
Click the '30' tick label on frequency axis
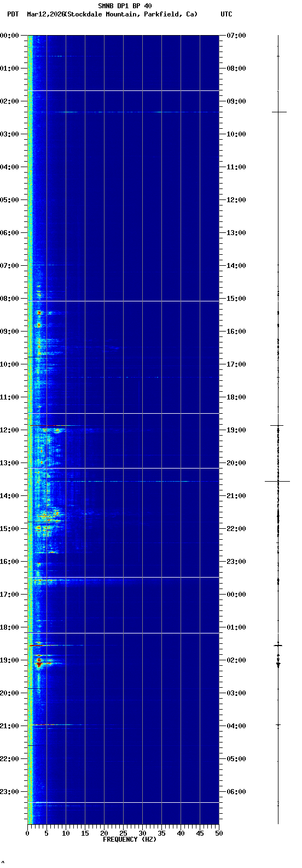pos(142,833)
